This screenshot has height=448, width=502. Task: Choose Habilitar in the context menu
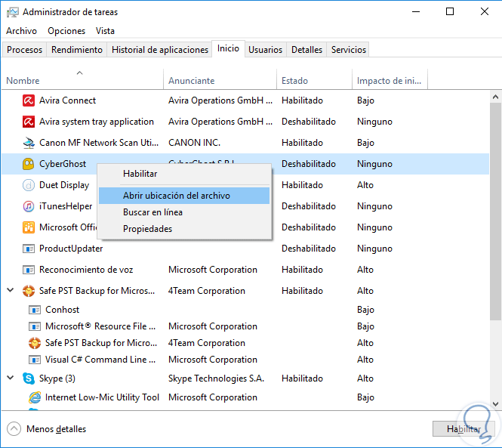pyautogui.click(x=184, y=174)
